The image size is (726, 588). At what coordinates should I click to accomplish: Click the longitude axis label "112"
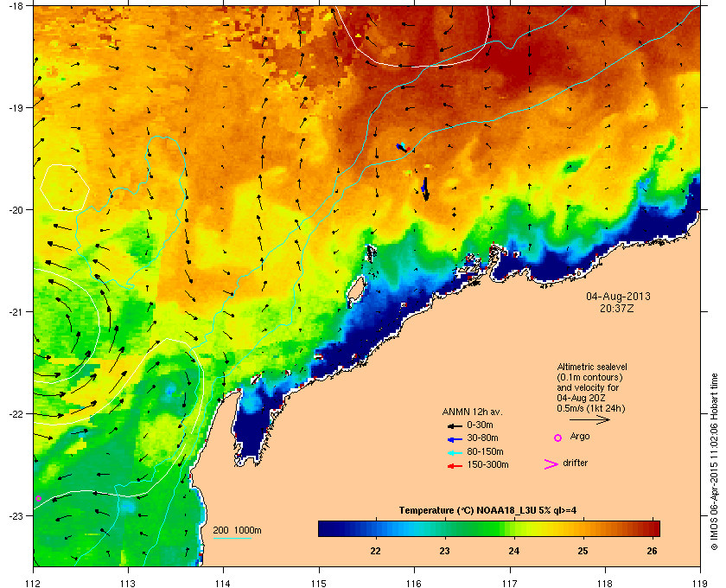tap(34, 583)
